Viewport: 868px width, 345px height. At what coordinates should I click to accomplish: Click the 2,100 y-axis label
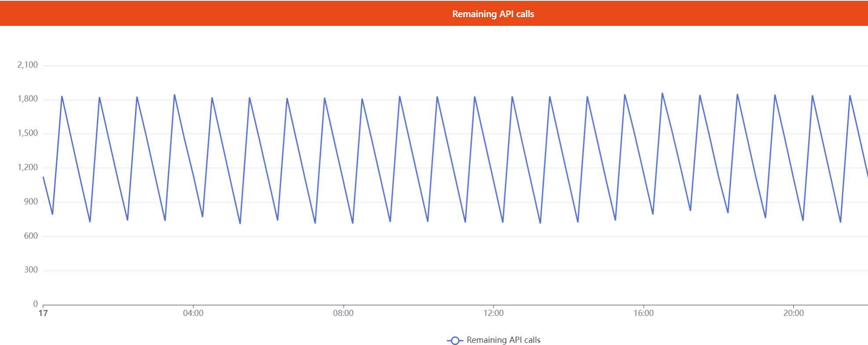(28, 65)
